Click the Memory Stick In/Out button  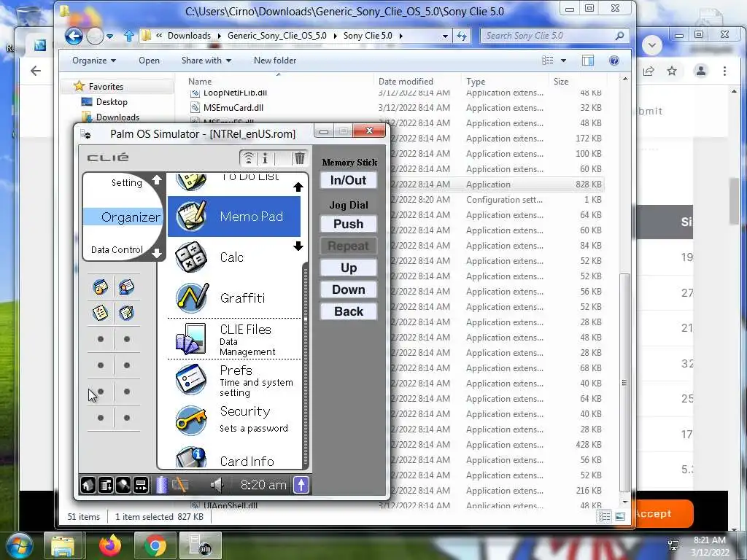[348, 180]
